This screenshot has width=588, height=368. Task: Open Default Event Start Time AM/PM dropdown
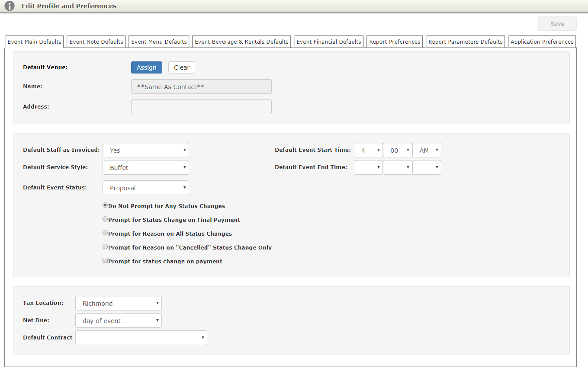427,150
